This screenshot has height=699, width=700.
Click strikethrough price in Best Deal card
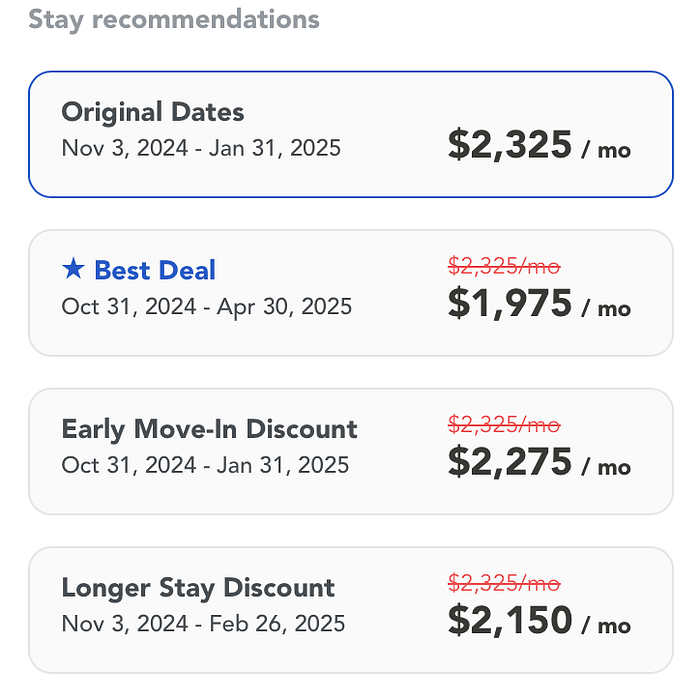pos(503,266)
